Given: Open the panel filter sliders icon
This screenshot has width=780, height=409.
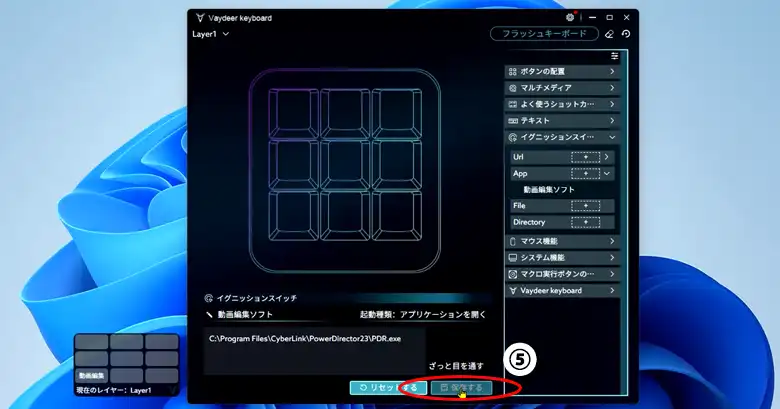Looking at the screenshot, I should coord(615,56).
